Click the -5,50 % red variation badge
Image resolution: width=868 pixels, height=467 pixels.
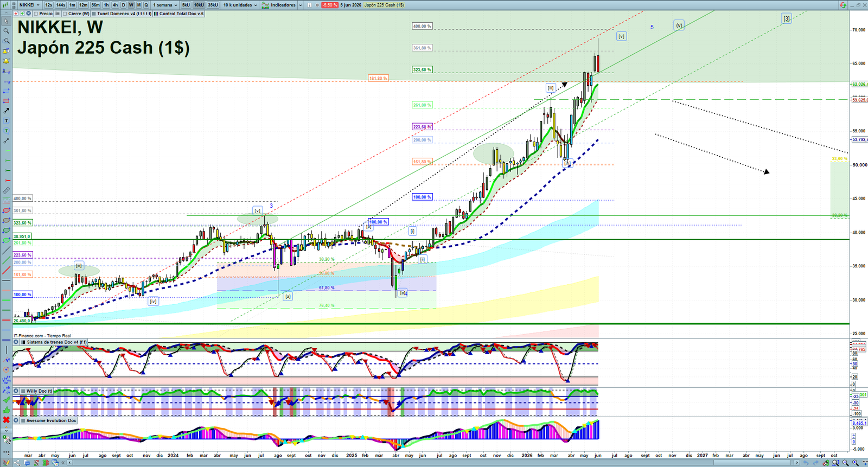pyautogui.click(x=330, y=5)
